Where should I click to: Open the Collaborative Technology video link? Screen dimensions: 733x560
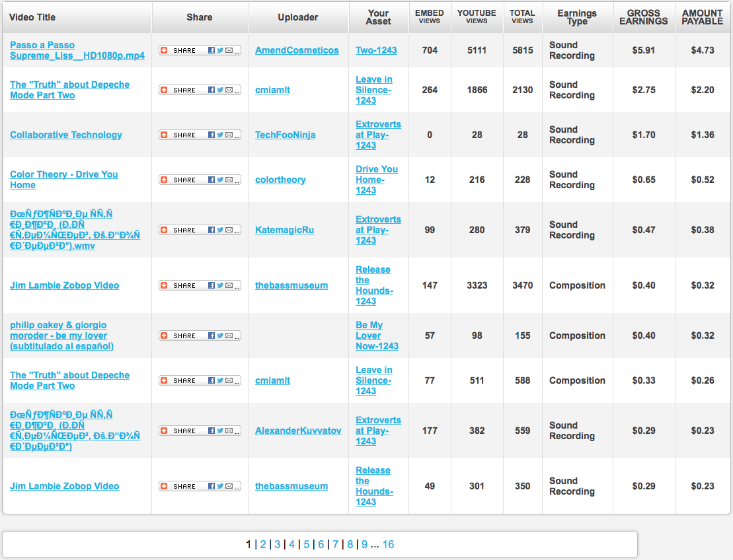pos(66,135)
